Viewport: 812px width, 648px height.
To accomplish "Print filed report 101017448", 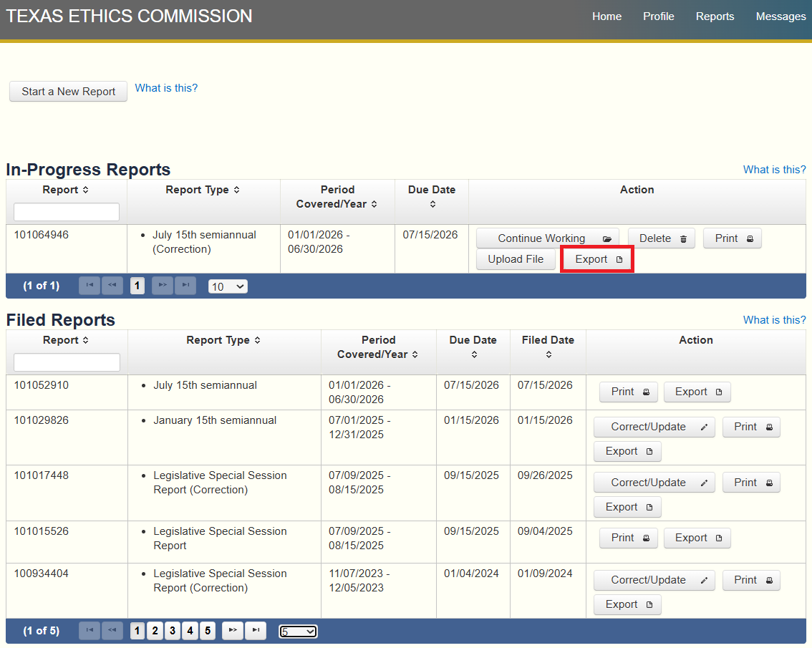I will 751,483.
